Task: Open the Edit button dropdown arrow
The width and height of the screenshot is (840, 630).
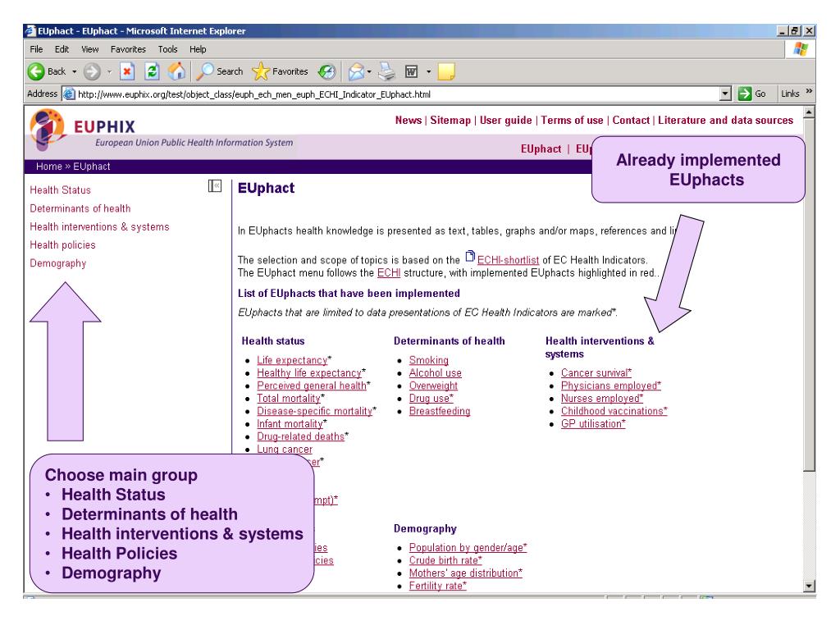Action: click(428, 72)
